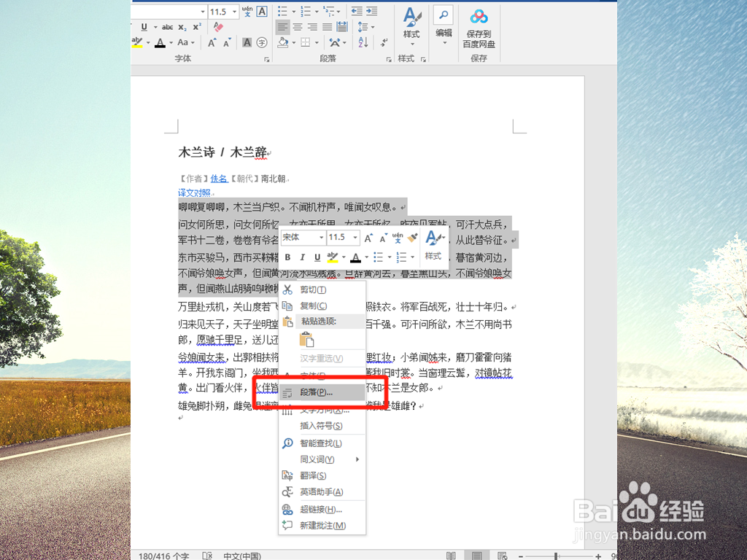Click 中文(中国) language in the status bar
Viewport: 747px width, 560px height.
(242, 556)
